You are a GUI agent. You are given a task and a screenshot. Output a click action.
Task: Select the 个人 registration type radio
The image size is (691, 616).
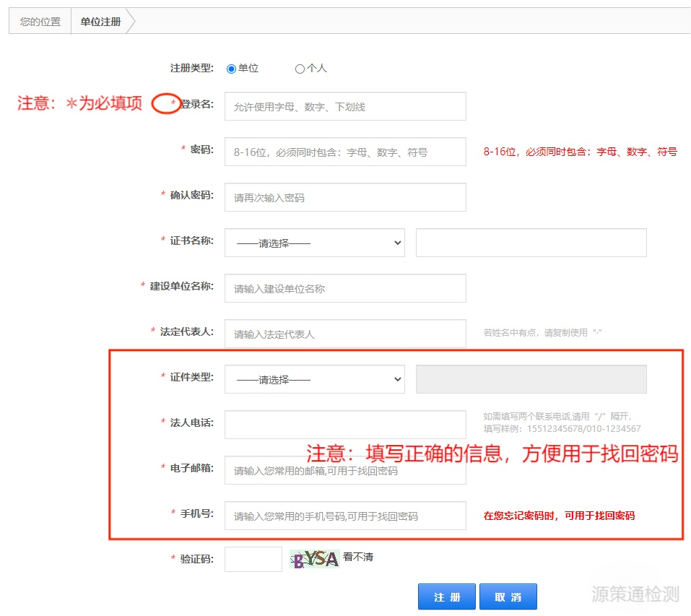pos(300,69)
